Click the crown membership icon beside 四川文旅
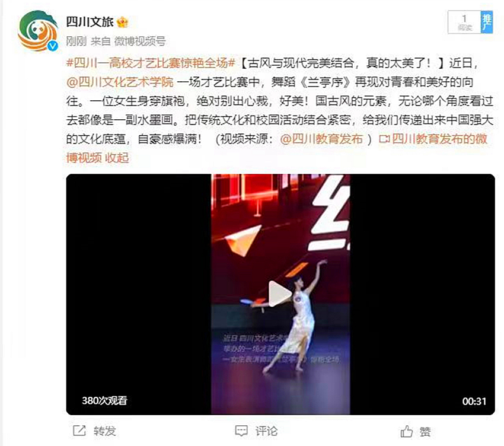Image resolution: width=504 pixels, height=446 pixels. click(x=123, y=22)
